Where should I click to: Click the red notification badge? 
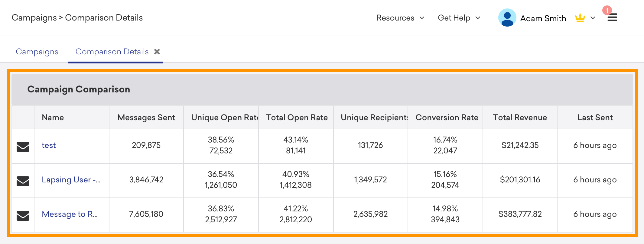pyautogui.click(x=607, y=10)
